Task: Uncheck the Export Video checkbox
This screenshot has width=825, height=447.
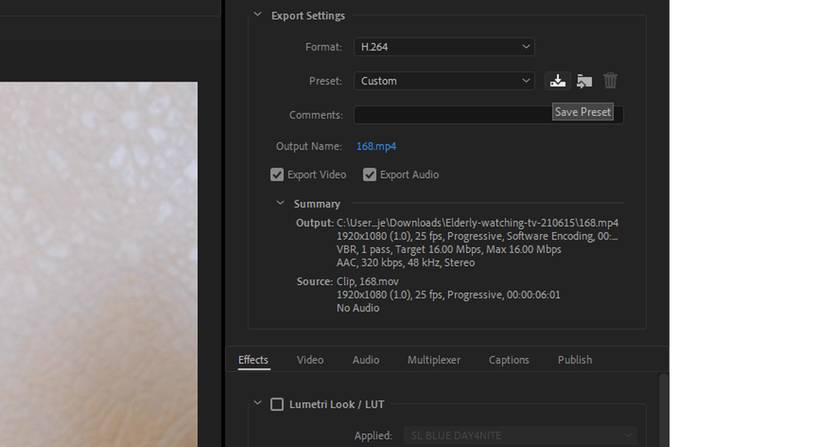Action: 277,175
